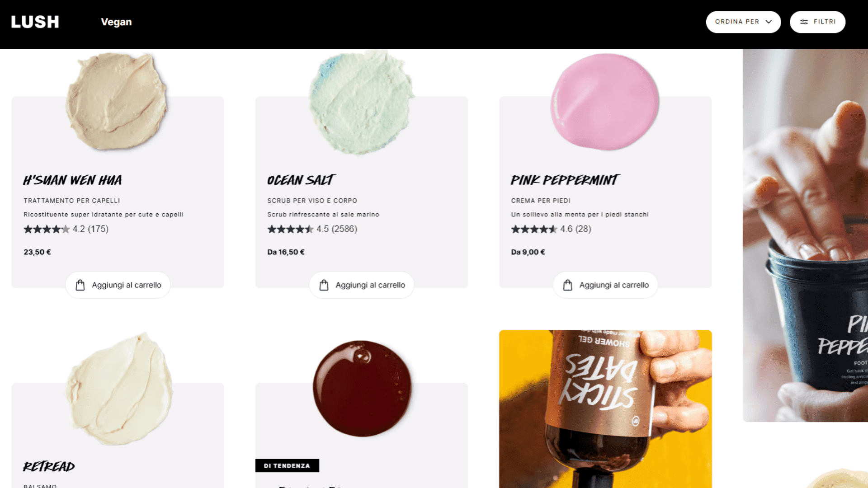The image size is (868, 488).
Task: Open the Retread balsamo product title
Action: (49, 466)
